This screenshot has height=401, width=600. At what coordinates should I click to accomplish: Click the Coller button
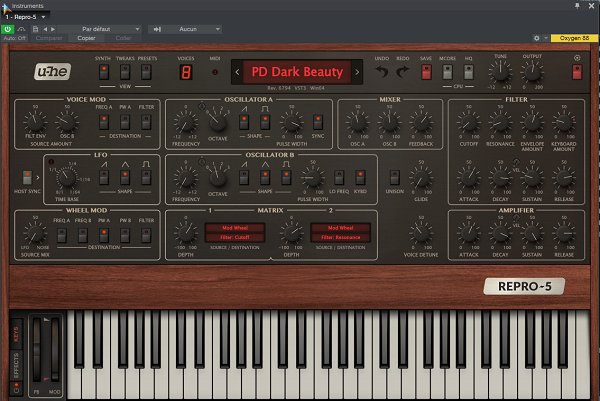pos(123,38)
